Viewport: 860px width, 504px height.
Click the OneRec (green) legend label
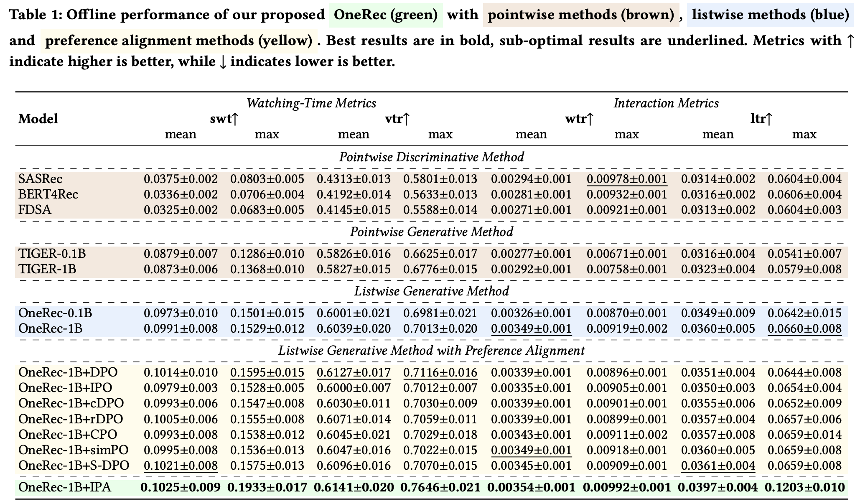386,15
